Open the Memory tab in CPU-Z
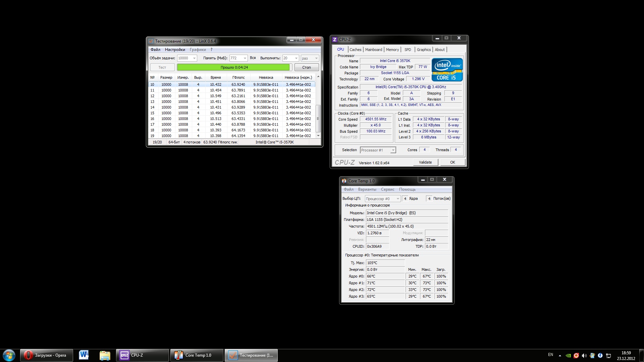This screenshot has height=362, width=644. [392, 50]
